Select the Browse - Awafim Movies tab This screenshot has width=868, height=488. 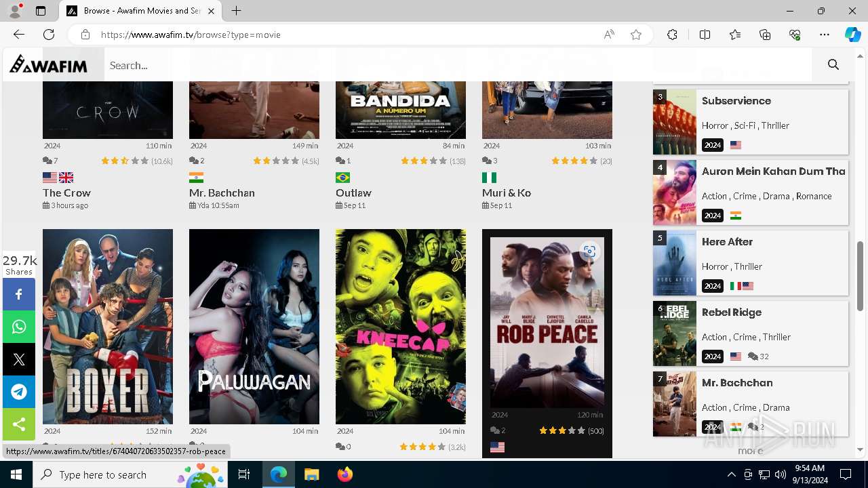click(x=141, y=11)
